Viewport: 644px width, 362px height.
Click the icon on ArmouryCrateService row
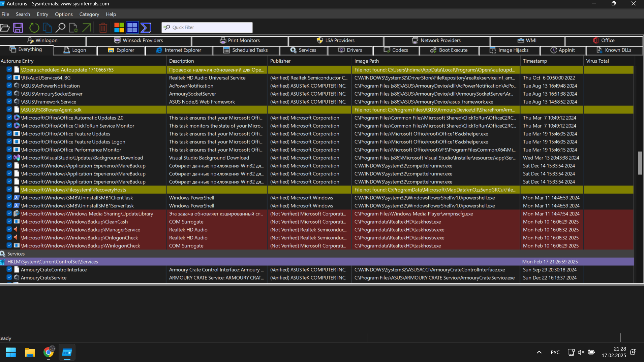point(17,277)
